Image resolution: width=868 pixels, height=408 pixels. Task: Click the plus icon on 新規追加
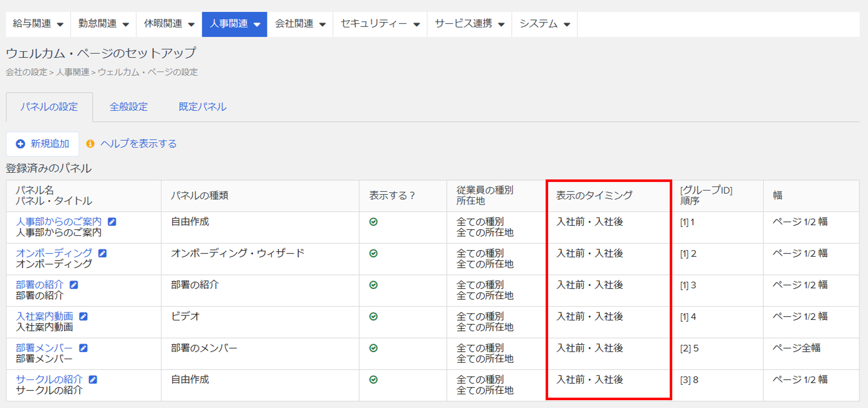[x=20, y=144]
